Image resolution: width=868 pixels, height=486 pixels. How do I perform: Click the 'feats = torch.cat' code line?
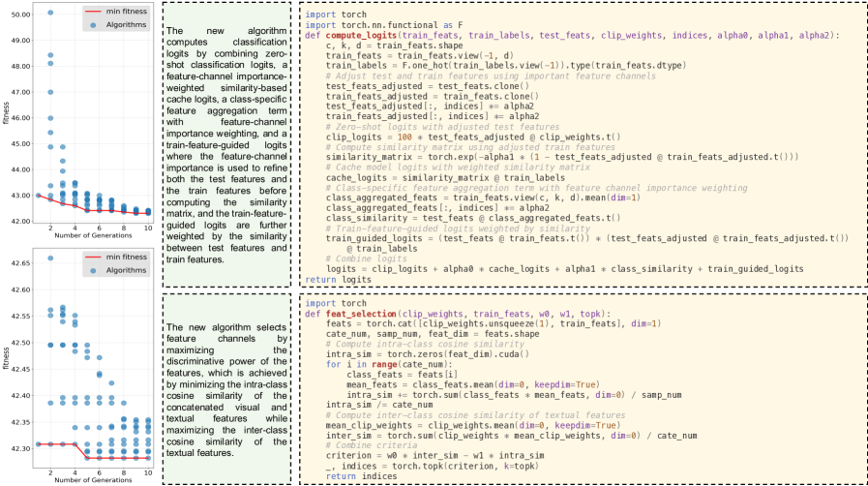(x=494, y=323)
